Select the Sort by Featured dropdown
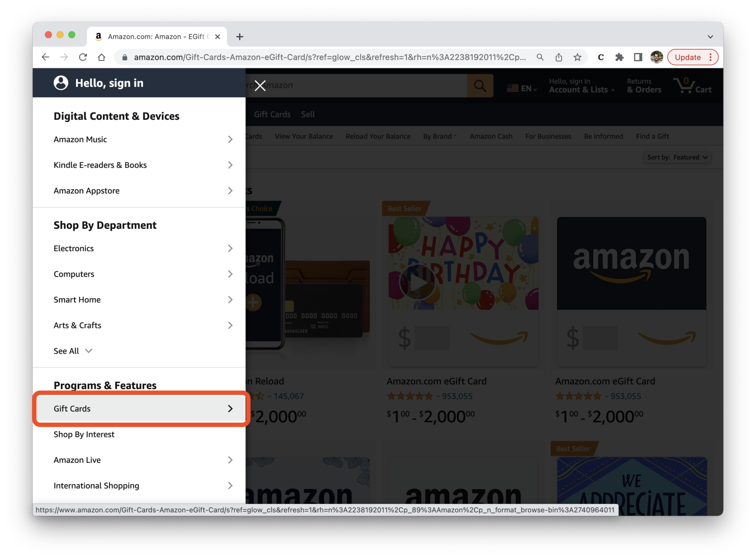This screenshot has width=756, height=559. point(677,157)
